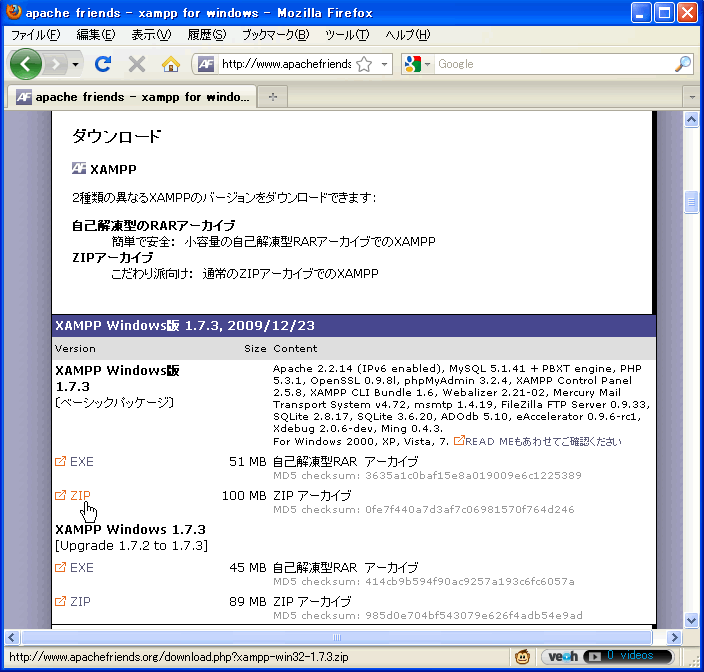Click the Veoh 0 videos indicator

click(629, 656)
